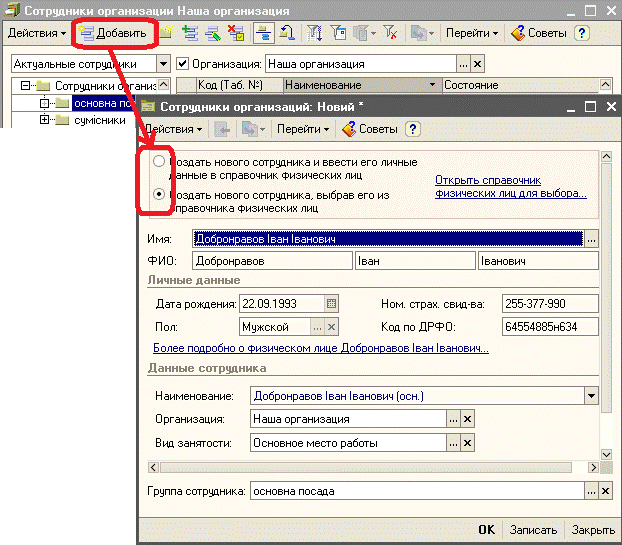Screen dimensions: 622x545
Task: Click ellipsis of Группа сотрудника field
Action: 591,491
